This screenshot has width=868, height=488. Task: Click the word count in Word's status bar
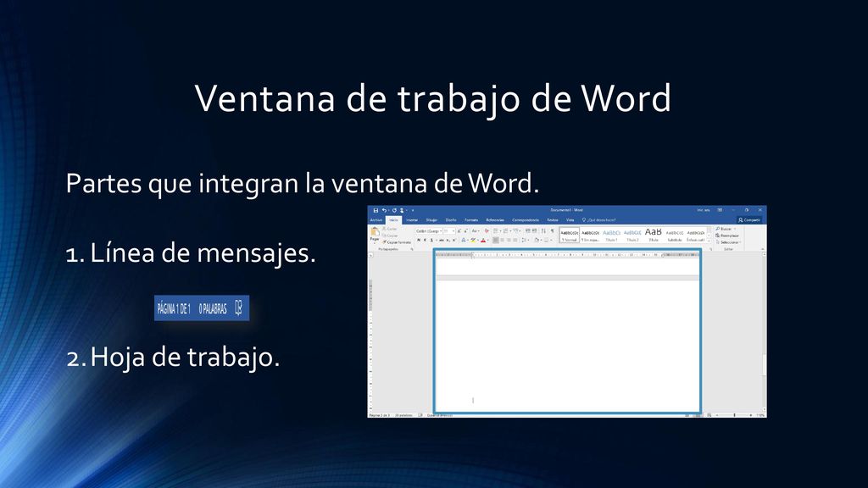pyautogui.click(x=403, y=415)
